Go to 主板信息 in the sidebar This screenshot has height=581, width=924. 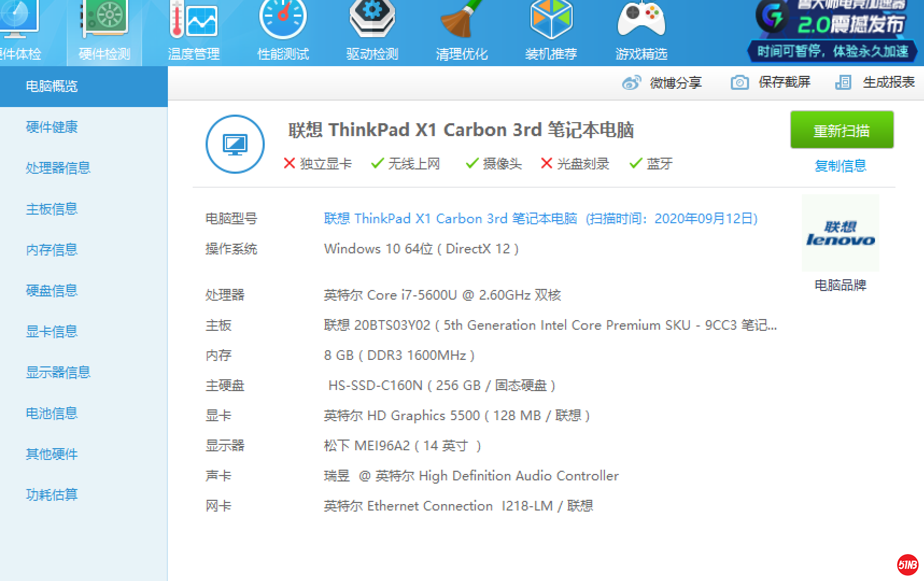52,209
